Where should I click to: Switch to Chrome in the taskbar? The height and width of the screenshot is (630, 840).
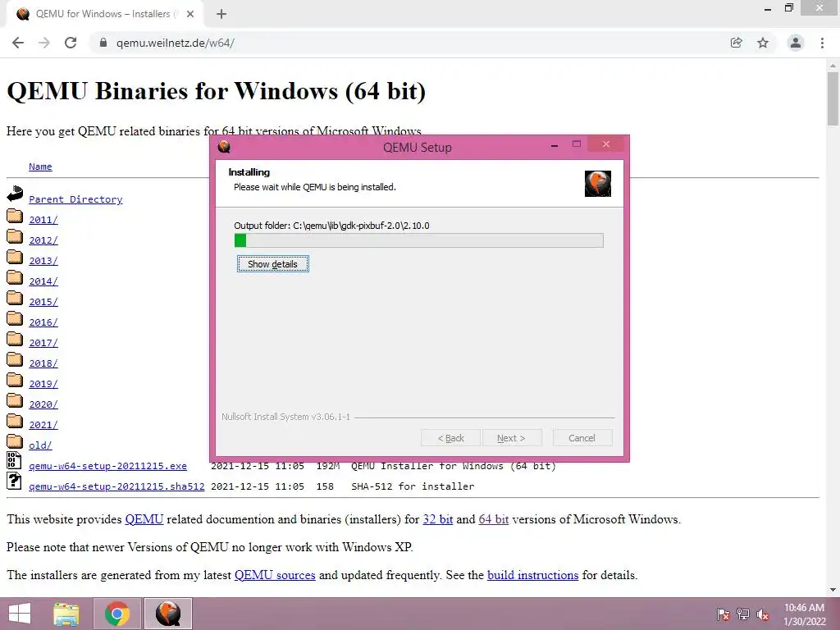[117, 614]
